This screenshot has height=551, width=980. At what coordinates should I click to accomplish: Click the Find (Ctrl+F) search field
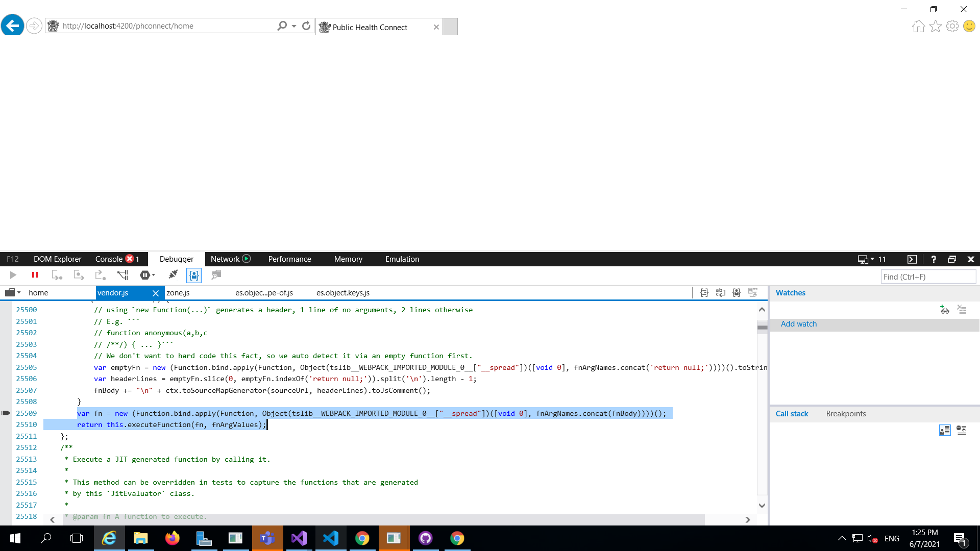click(928, 277)
